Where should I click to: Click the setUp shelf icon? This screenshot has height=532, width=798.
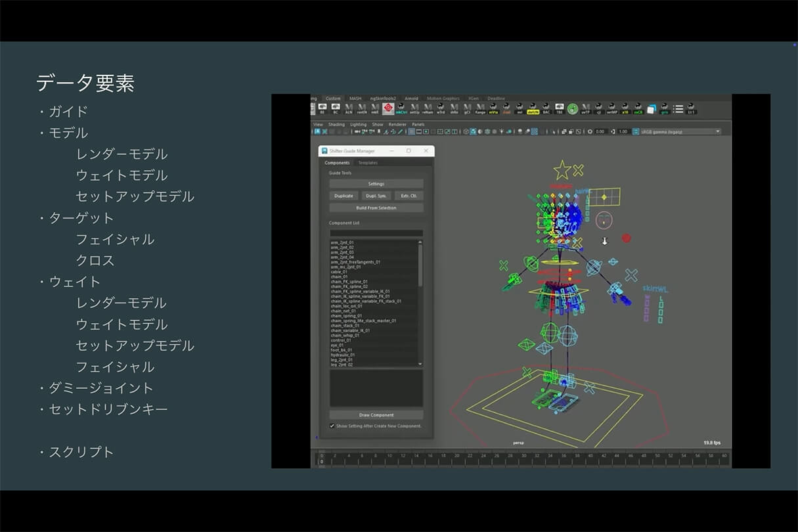click(414, 108)
